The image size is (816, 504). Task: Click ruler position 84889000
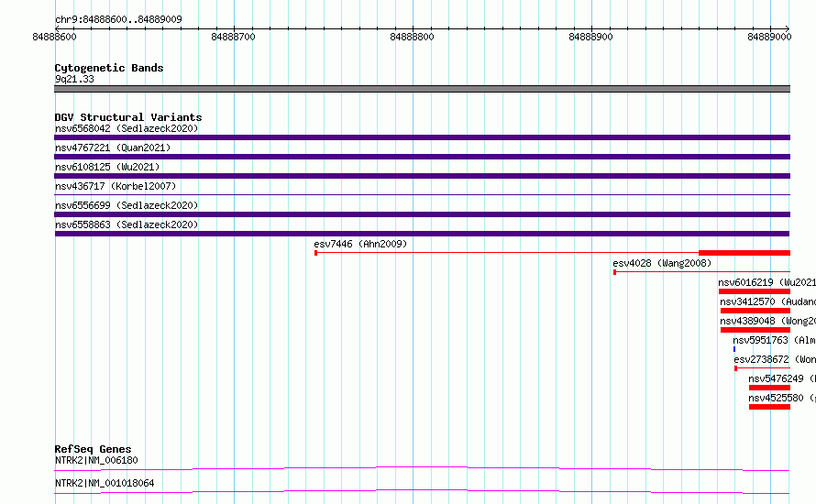(x=769, y=37)
